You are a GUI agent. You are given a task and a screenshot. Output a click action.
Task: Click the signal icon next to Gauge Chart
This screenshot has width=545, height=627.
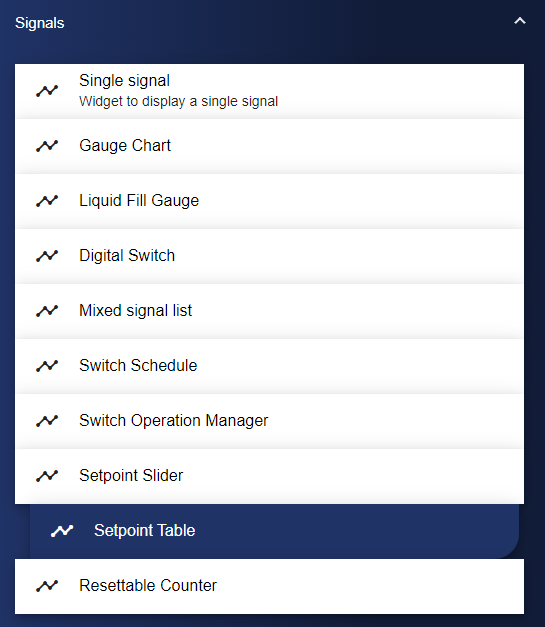47,146
